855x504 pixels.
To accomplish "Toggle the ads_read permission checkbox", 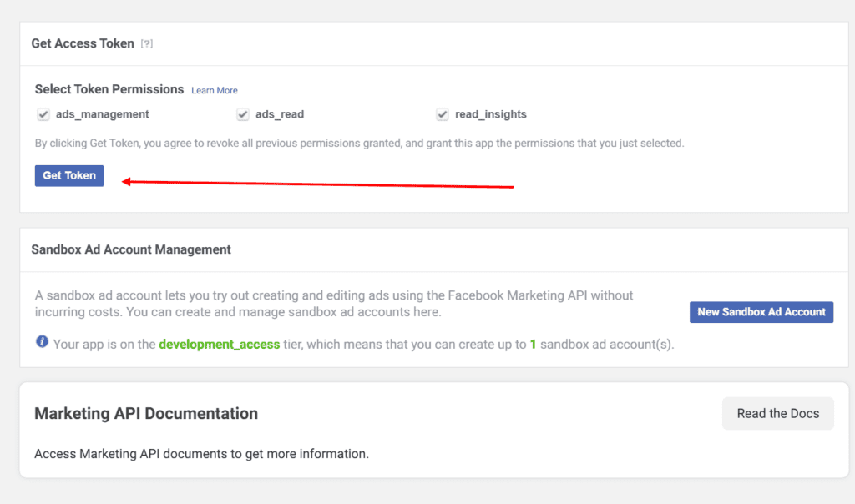I will coord(243,114).
